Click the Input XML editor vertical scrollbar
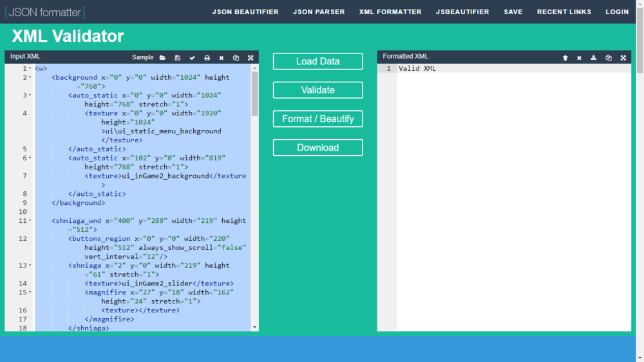This screenshot has height=362, width=644. click(254, 93)
